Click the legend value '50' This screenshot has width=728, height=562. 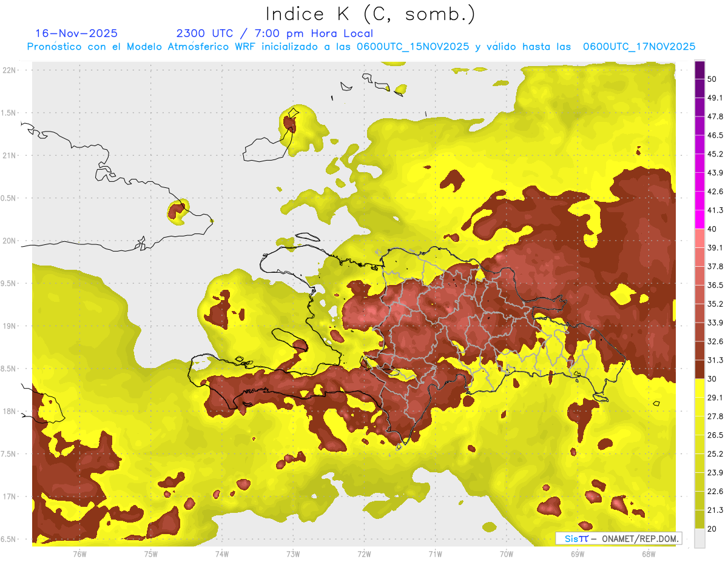click(712, 79)
